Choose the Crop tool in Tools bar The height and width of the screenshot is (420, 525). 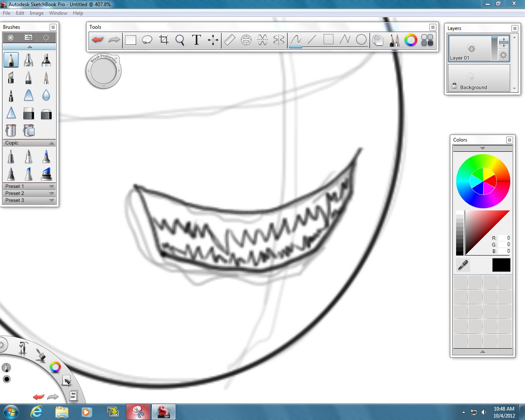coord(164,40)
